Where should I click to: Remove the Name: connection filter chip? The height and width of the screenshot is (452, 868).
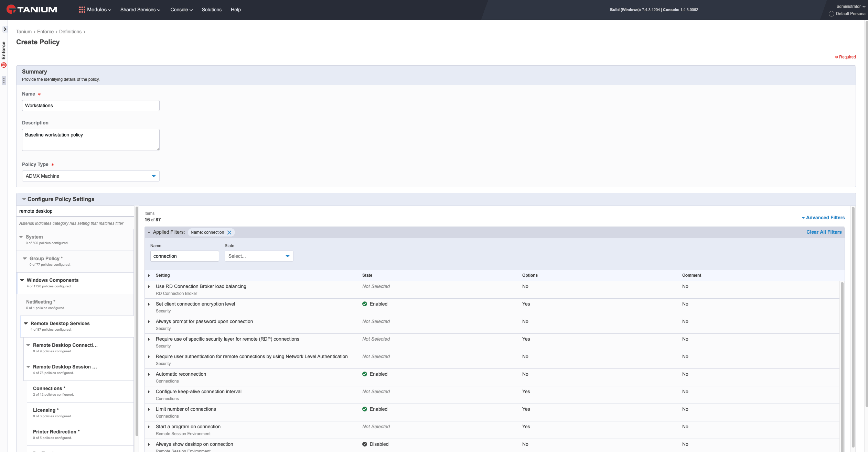click(x=229, y=232)
